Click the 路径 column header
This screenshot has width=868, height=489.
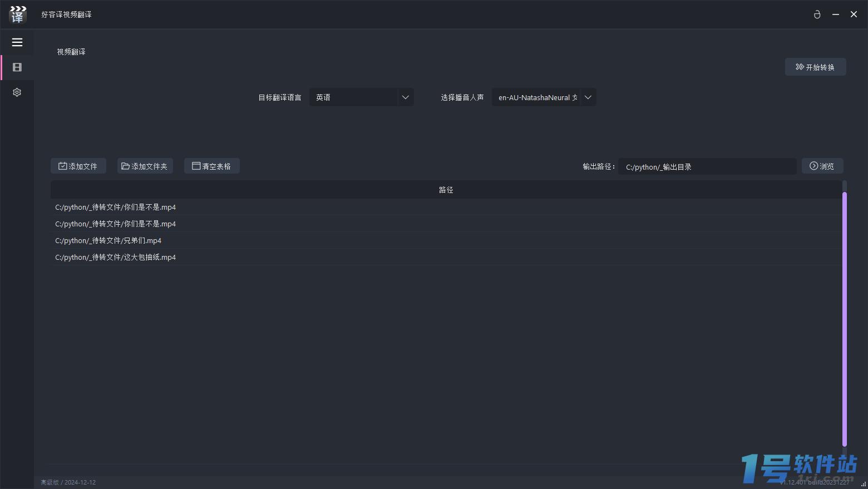point(446,190)
